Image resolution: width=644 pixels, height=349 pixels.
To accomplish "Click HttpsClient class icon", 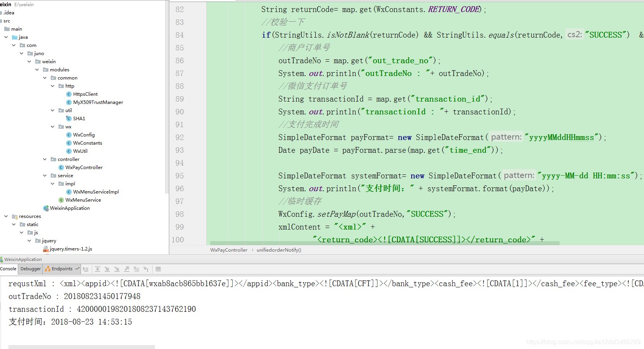I will click(69, 94).
